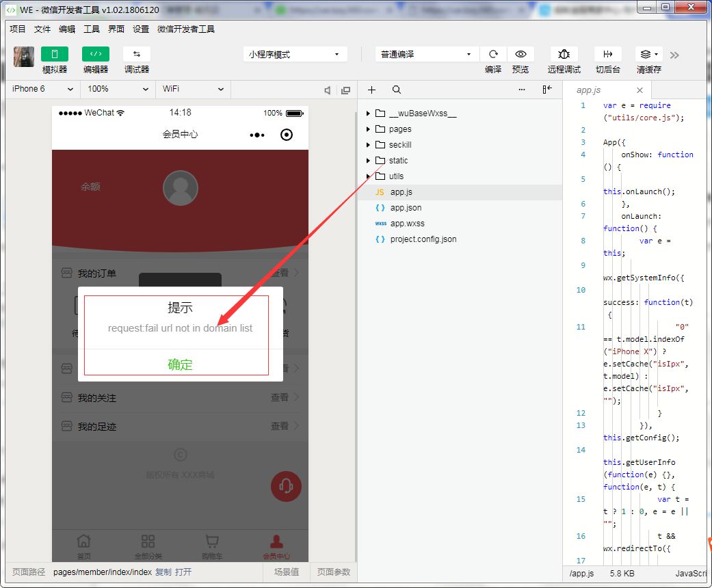Open the project.config.json file
Screen dimensions: 712x588
tap(460, 239)
